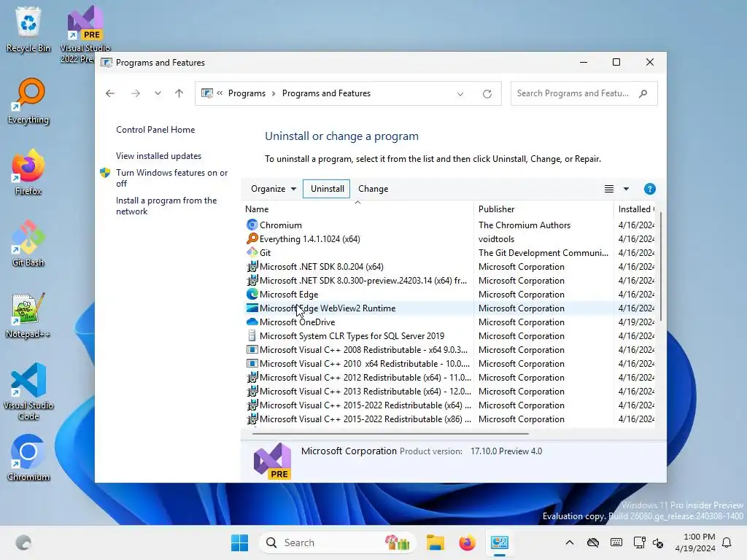
Task: Click the voidtools publisher cell
Action: (x=496, y=239)
